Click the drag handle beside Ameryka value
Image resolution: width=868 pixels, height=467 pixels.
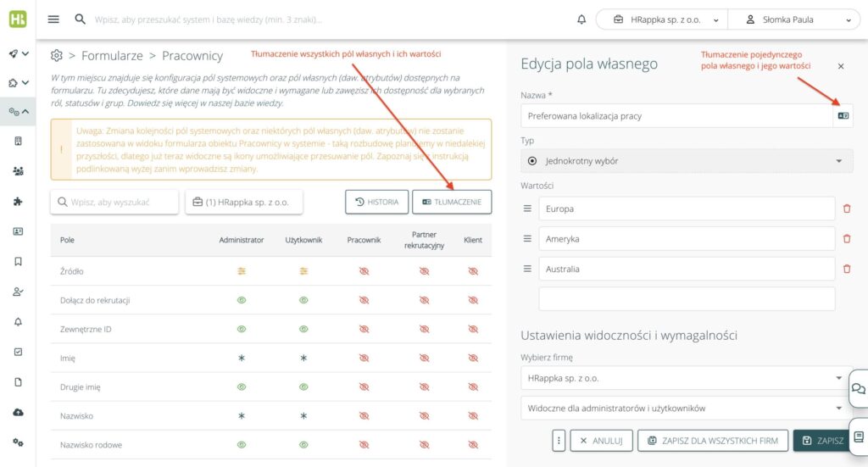point(526,239)
